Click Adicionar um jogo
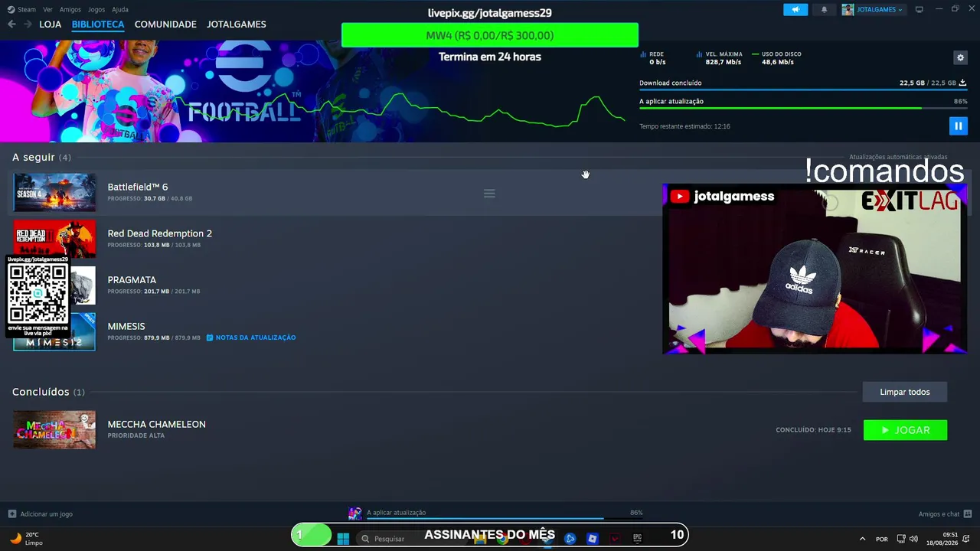980x551 pixels. 41,514
